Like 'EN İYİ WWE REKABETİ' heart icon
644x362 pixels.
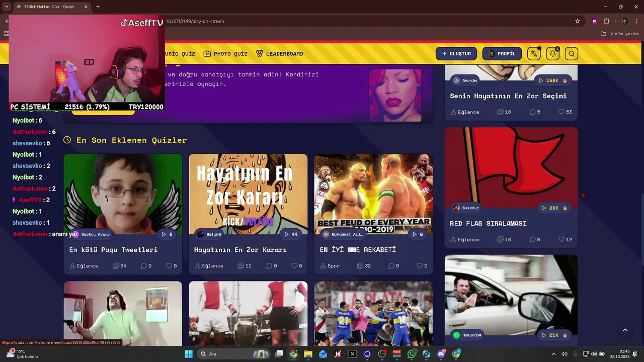[x=420, y=266]
